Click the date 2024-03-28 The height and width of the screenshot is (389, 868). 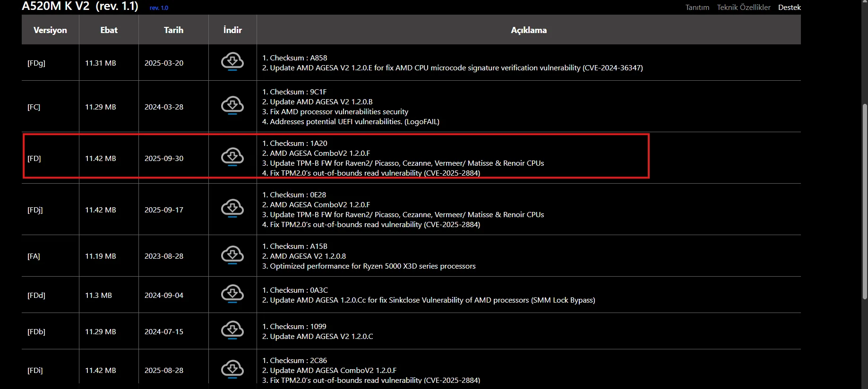[x=164, y=107]
